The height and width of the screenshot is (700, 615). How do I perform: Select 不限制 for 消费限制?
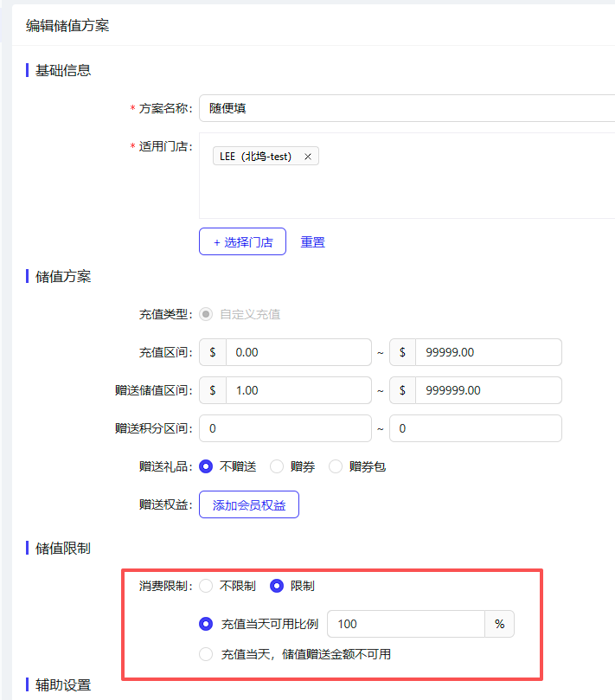(x=206, y=586)
